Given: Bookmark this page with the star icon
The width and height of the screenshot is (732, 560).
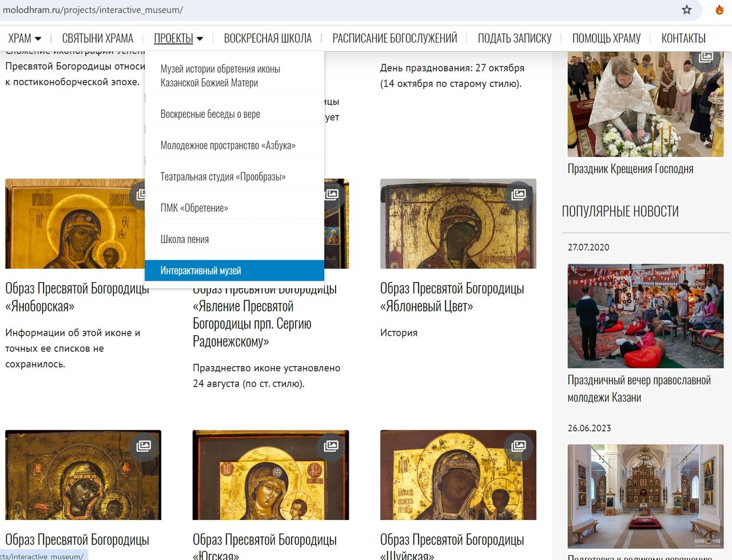Looking at the screenshot, I should [687, 10].
